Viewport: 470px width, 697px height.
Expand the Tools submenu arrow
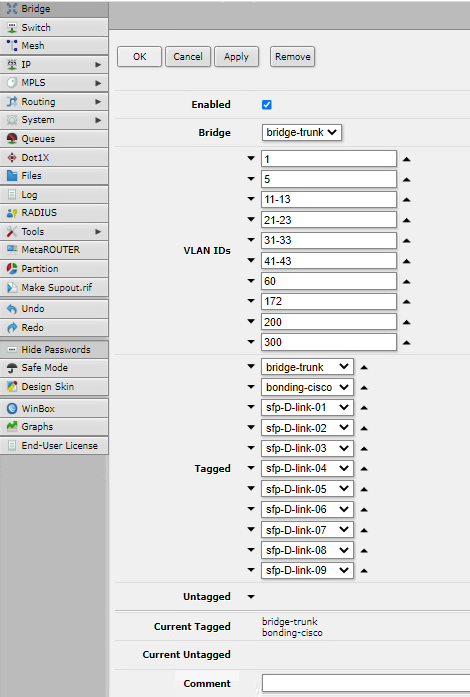[98, 232]
